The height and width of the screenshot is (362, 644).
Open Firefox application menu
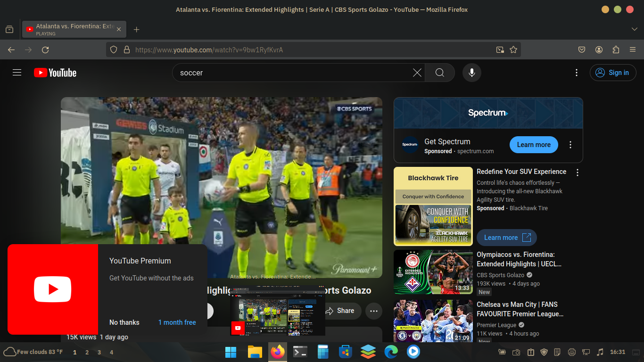click(633, 49)
